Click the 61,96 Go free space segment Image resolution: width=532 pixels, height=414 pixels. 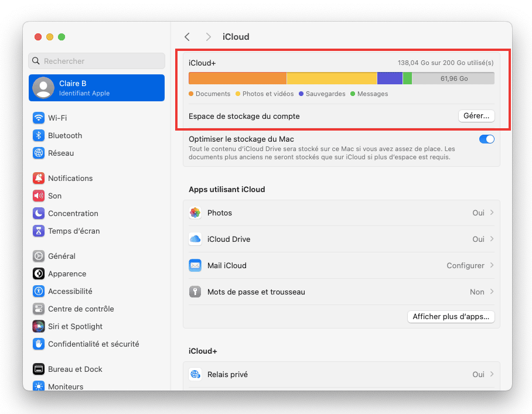coord(453,78)
